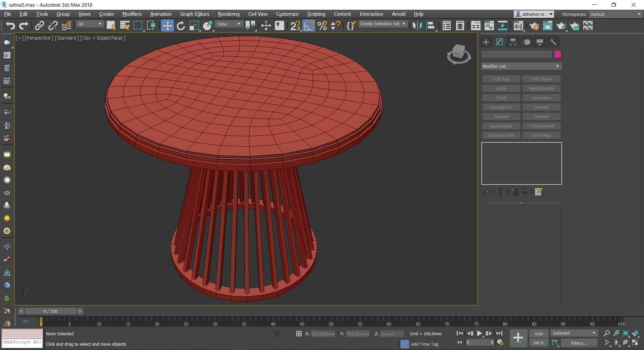Click the Shell modifier button
The width and height of the screenshot is (644, 350).
501,98
